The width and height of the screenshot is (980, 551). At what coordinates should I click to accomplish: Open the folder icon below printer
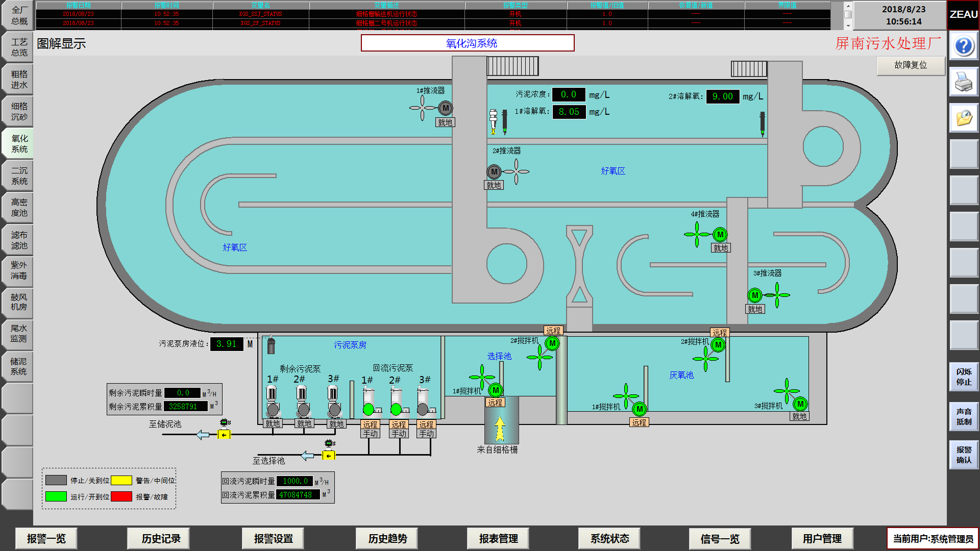click(964, 118)
